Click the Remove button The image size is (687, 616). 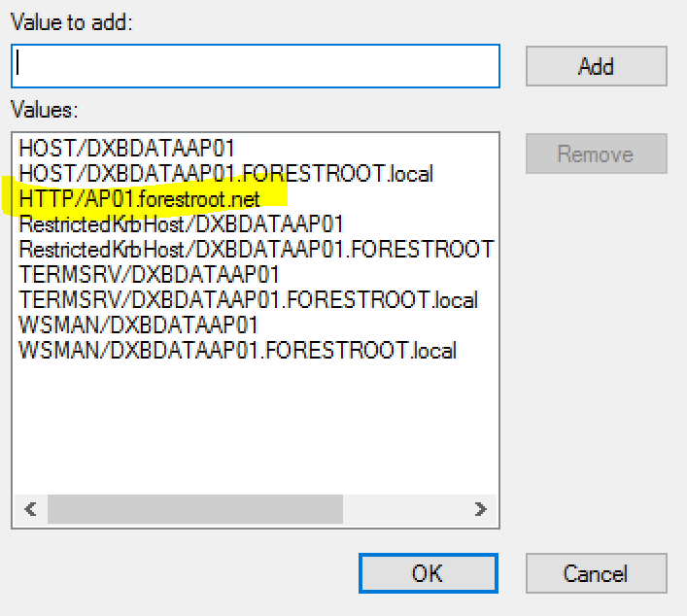click(597, 154)
